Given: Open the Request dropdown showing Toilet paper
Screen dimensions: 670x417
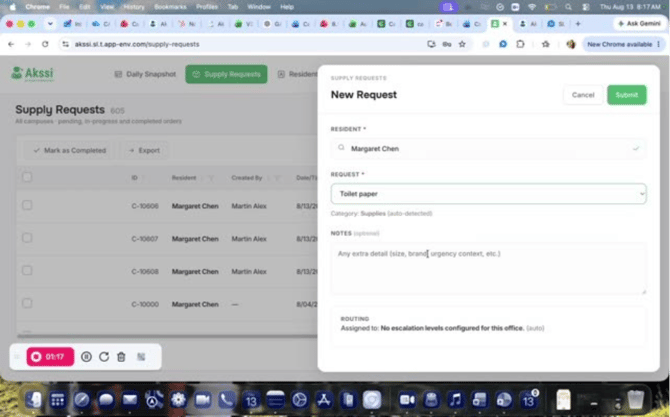Looking at the screenshot, I should [x=488, y=194].
